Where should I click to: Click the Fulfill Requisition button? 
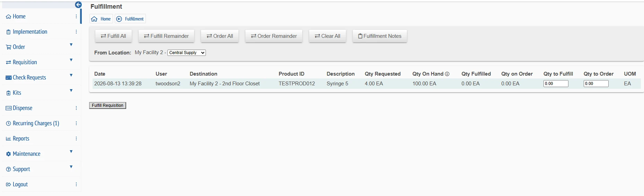click(107, 105)
